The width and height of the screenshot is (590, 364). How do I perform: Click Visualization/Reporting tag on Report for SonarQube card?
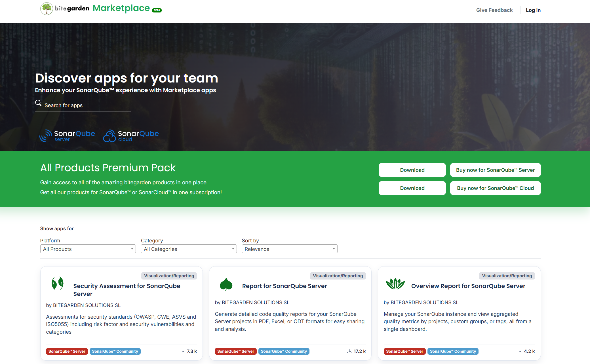click(x=338, y=276)
